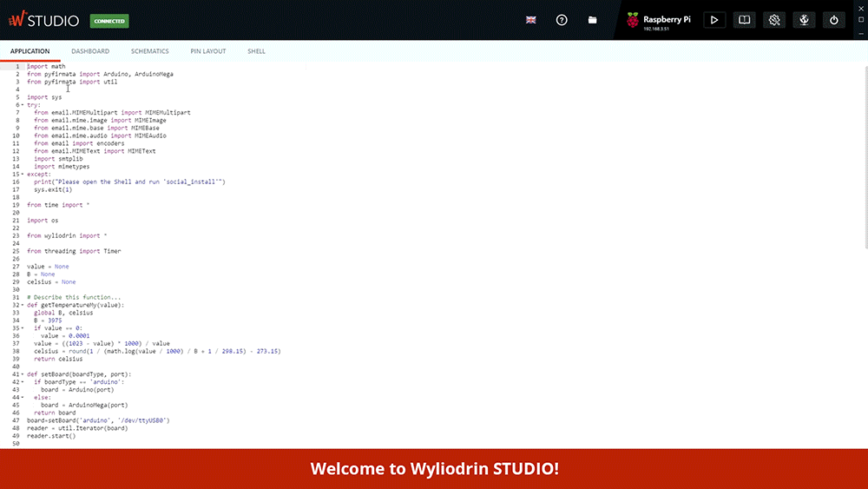Image resolution: width=868 pixels, height=489 pixels.
Task: Maximize the Wyliodrin STUDIO window
Action: tap(861, 19)
